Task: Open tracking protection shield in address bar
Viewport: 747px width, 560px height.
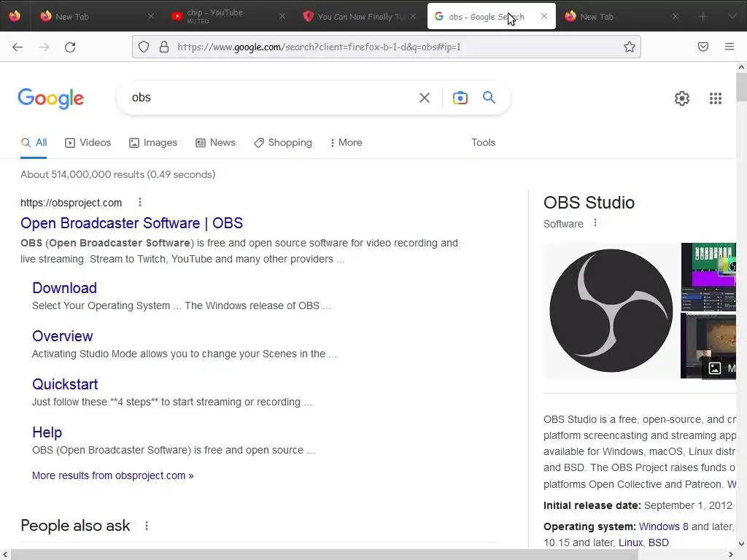Action: click(x=144, y=47)
